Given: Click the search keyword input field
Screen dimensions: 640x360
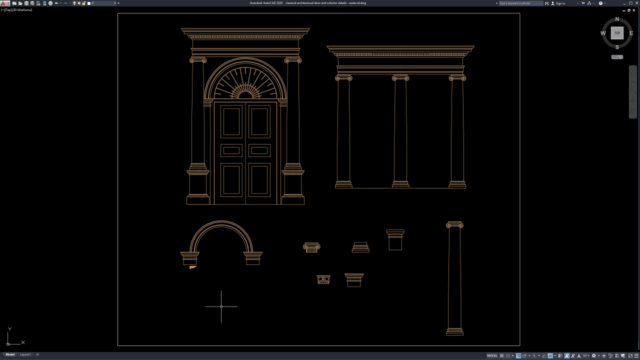Looking at the screenshot, I should tap(521, 3).
